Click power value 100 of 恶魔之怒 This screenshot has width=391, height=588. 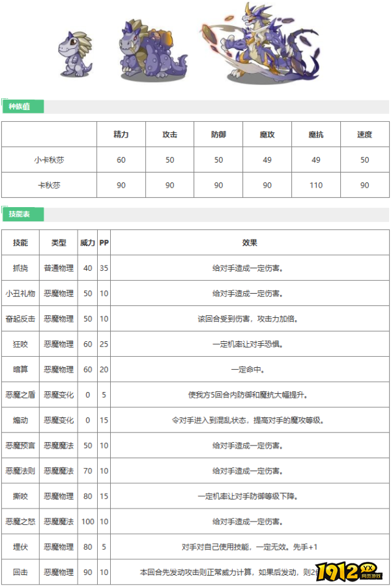87,522
